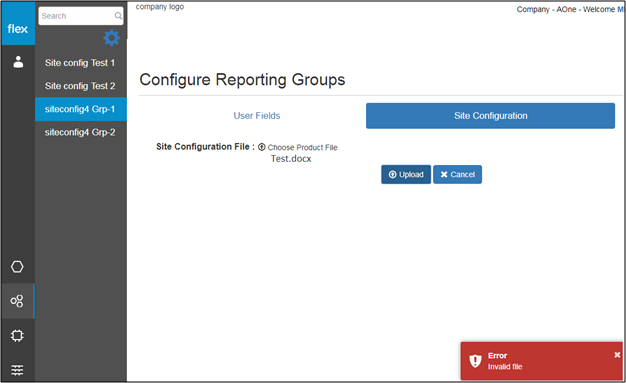Image resolution: width=626 pixels, height=383 pixels.
Task: Click the flex logo tile
Action: click(18, 23)
